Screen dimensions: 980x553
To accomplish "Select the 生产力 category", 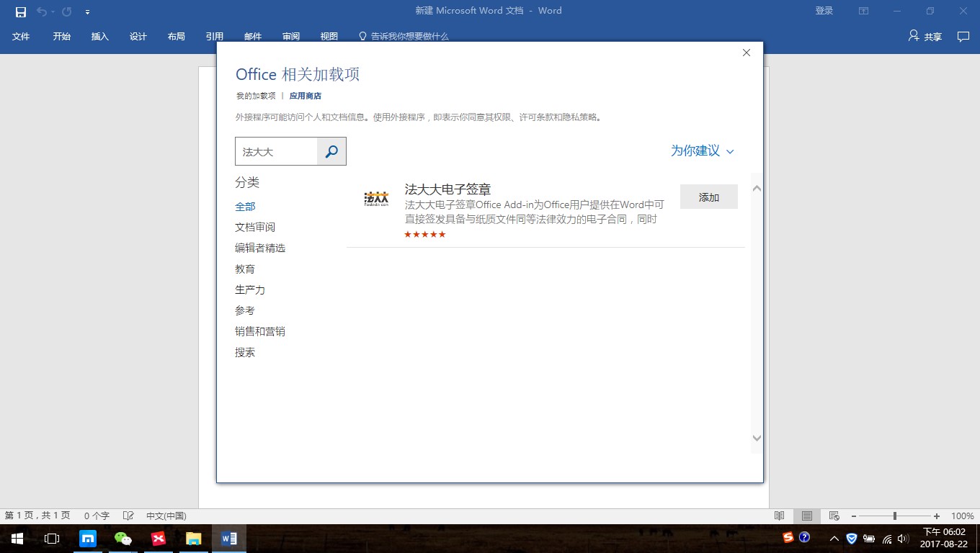I will [250, 289].
